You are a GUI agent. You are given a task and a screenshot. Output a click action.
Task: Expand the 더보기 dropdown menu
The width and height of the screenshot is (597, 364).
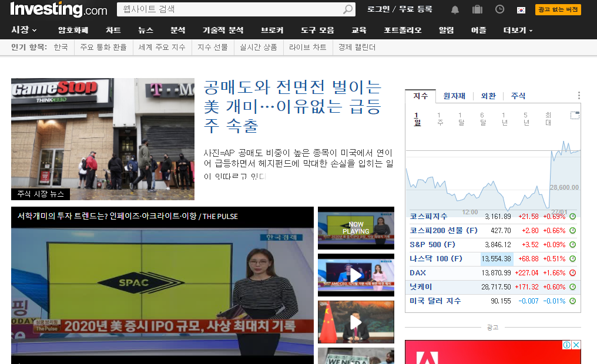pos(518,30)
